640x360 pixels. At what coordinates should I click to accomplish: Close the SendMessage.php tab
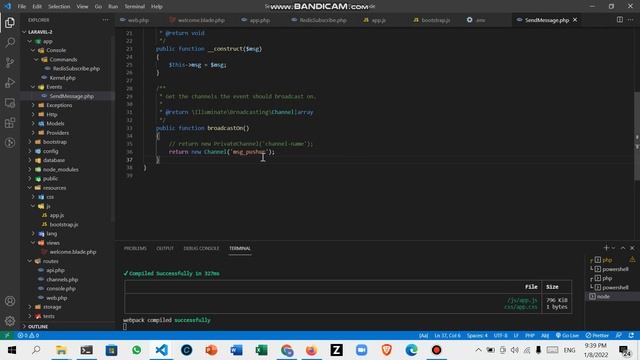tap(575, 20)
